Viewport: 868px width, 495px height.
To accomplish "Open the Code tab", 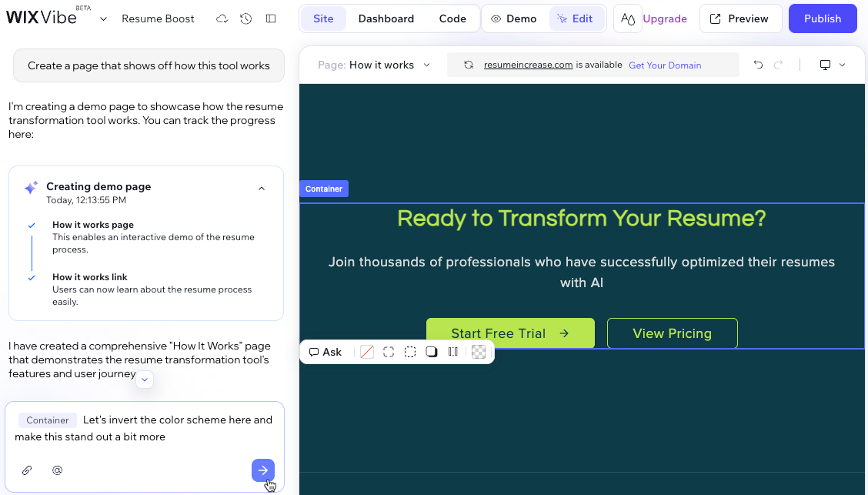I will 452,18.
